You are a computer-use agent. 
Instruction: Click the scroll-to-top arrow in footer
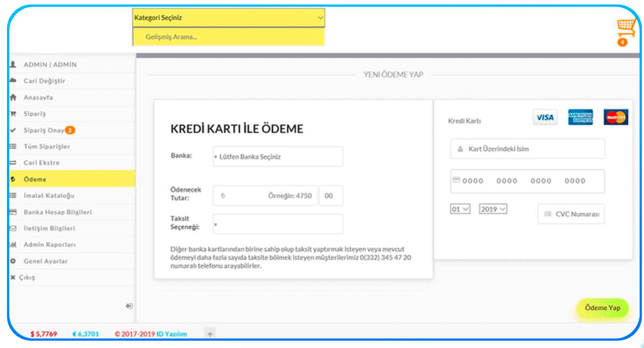pos(210,334)
